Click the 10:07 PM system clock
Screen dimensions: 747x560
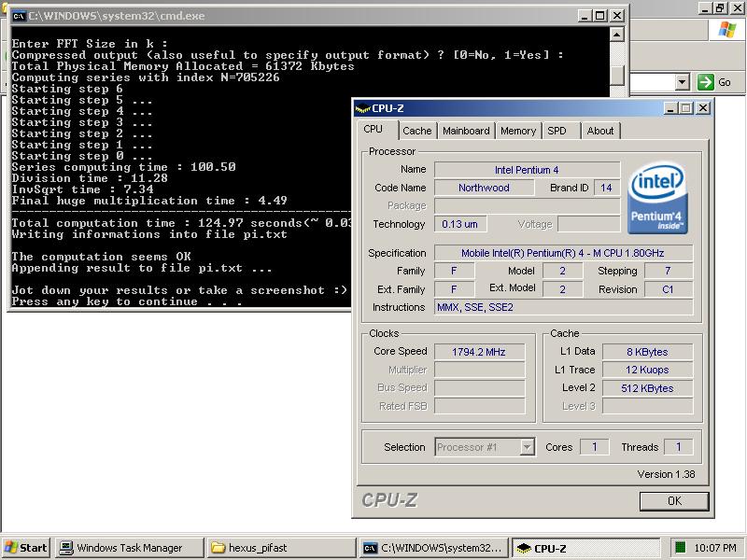click(x=715, y=548)
